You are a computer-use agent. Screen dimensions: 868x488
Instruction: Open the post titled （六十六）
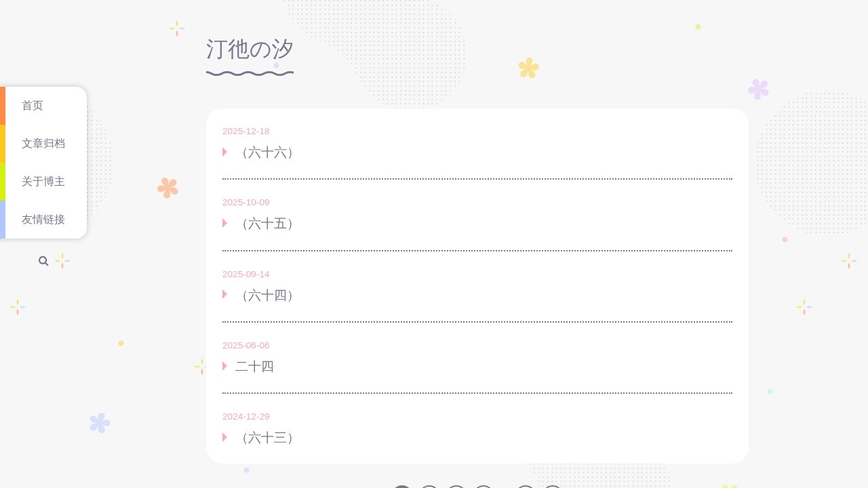[267, 152]
